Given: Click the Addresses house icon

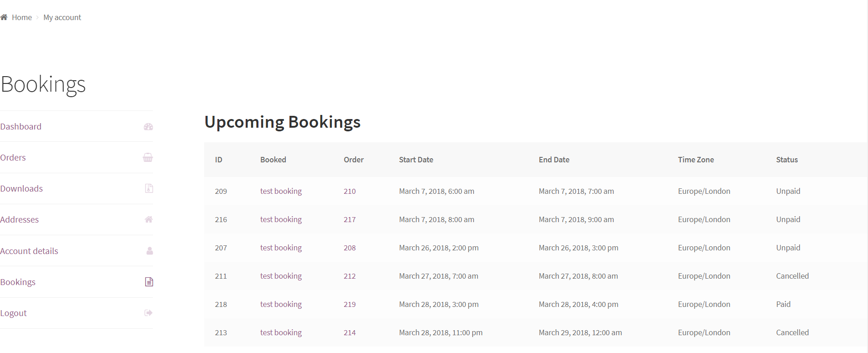Looking at the screenshot, I should point(148,219).
